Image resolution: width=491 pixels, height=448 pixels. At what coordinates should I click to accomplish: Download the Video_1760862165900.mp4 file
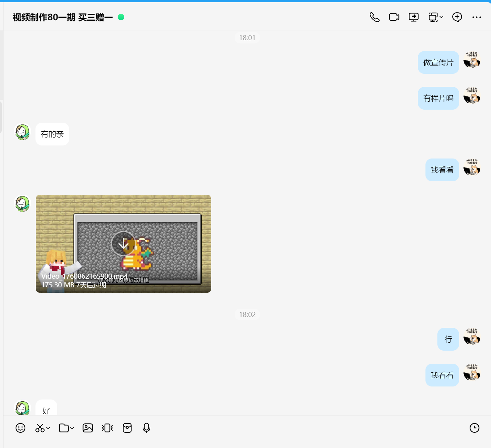123,244
